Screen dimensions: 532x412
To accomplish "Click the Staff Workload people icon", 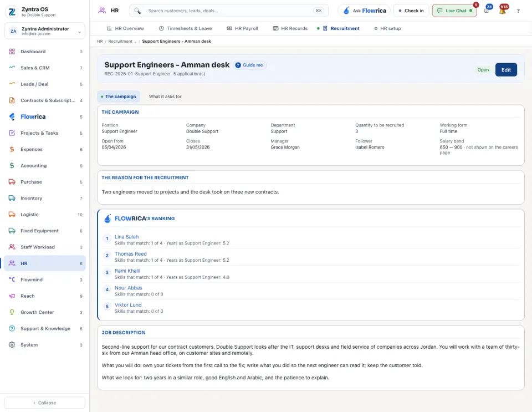I will point(12,247).
